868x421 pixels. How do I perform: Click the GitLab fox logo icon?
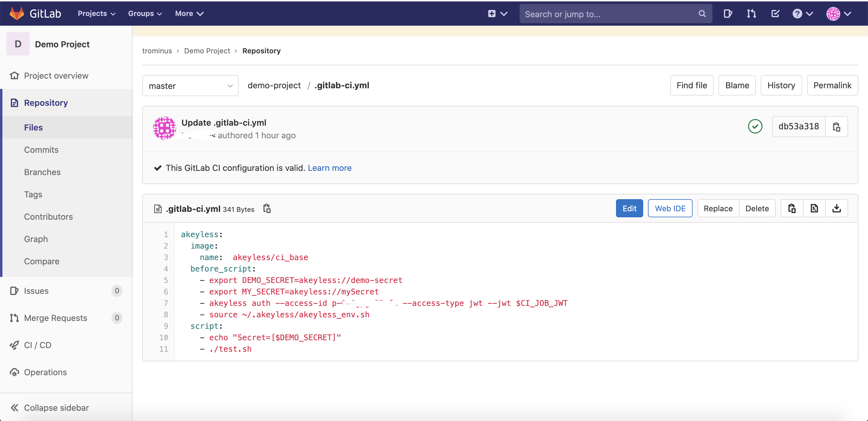pyautogui.click(x=17, y=14)
